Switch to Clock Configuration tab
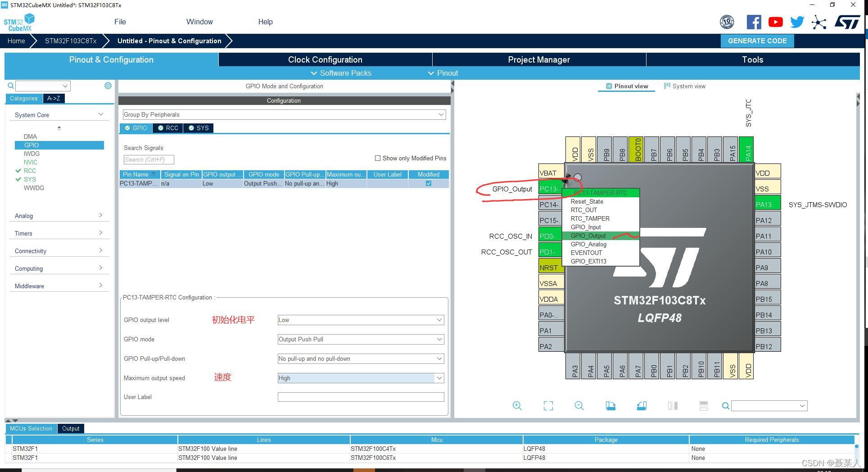868x472 pixels. (325, 59)
